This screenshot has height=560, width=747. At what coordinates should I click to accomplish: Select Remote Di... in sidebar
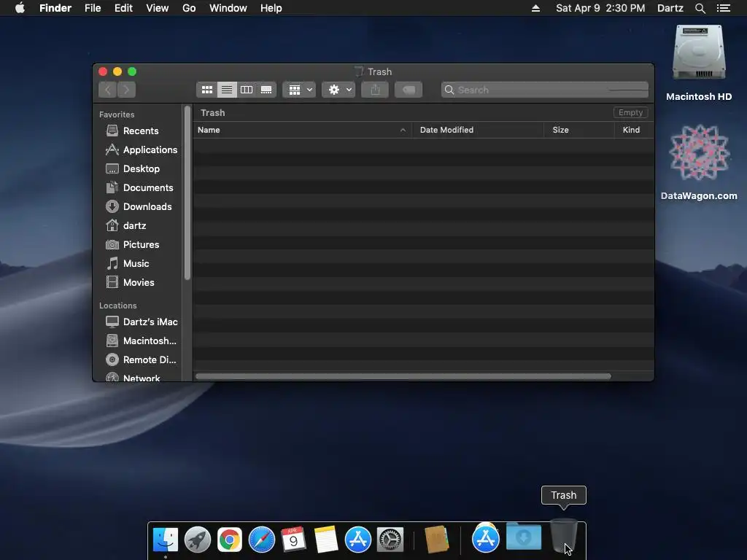141,360
